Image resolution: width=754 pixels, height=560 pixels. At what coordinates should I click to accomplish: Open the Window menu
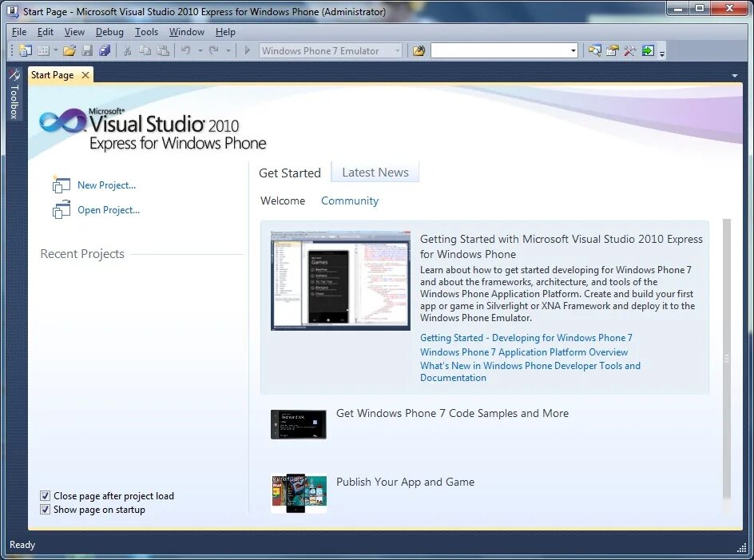(187, 32)
